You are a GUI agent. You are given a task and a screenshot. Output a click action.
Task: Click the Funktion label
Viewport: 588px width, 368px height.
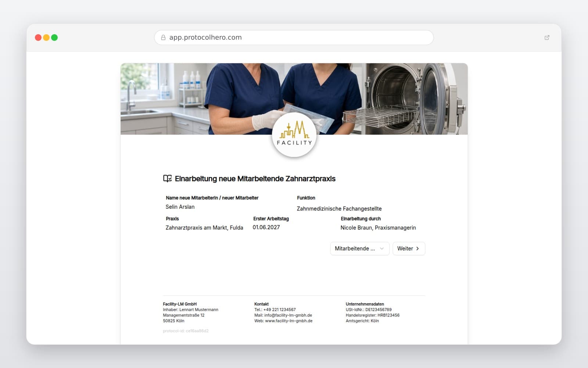click(306, 198)
